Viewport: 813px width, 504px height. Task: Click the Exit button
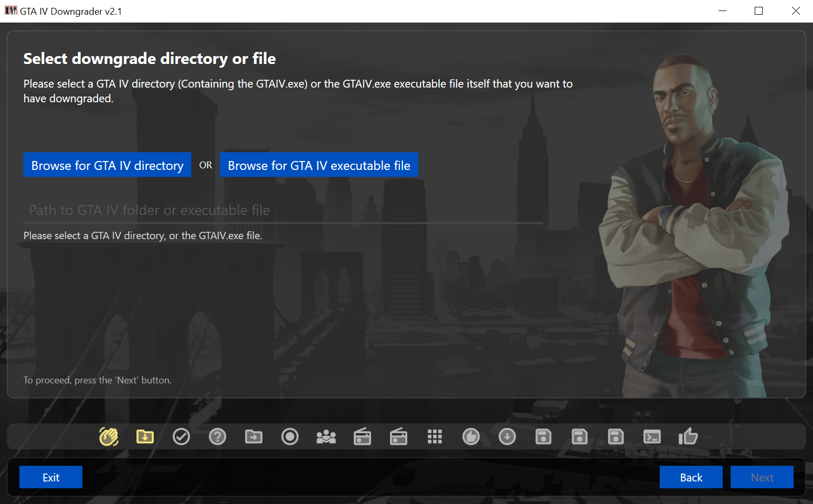[x=51, y=477]
